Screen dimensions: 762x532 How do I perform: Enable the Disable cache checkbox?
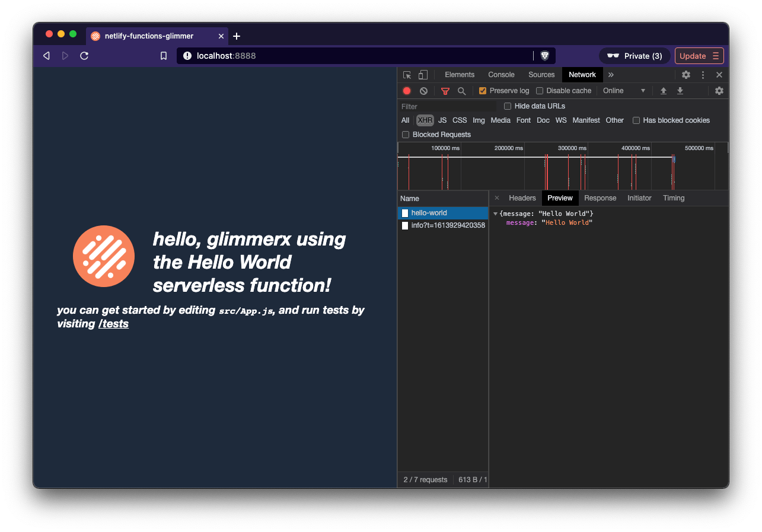point(539,90)
